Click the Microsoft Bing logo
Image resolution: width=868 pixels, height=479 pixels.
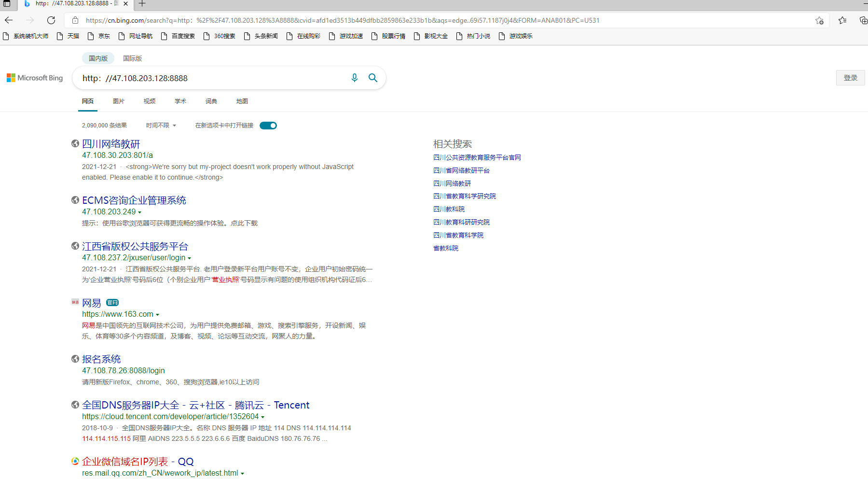pyautogui.click(x=35, y=78)
